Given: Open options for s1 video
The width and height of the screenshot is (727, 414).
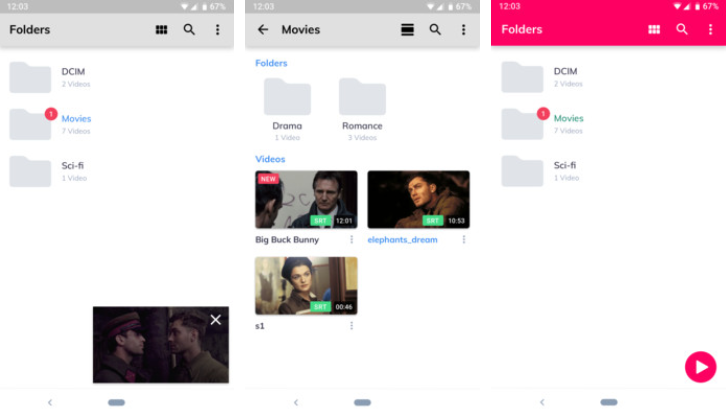Looking at the screenshot, I should [351, 325].
